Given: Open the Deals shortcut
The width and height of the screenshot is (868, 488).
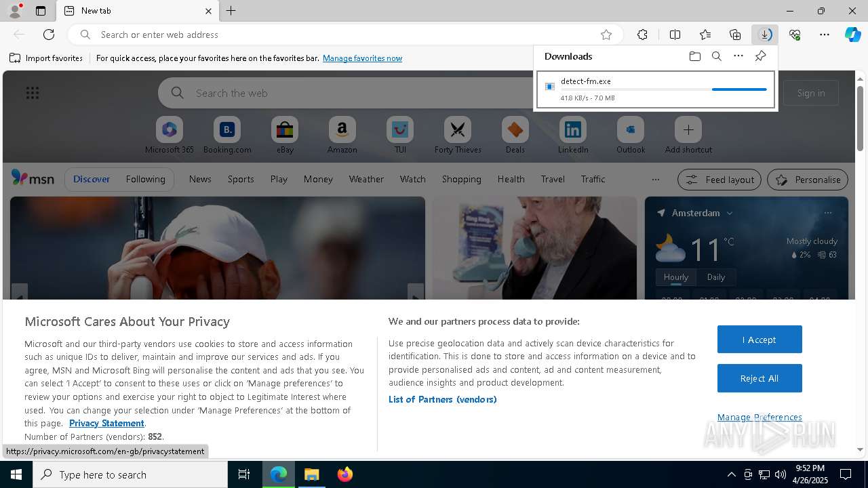Looking at the screenshot, I should click(515, 135).
